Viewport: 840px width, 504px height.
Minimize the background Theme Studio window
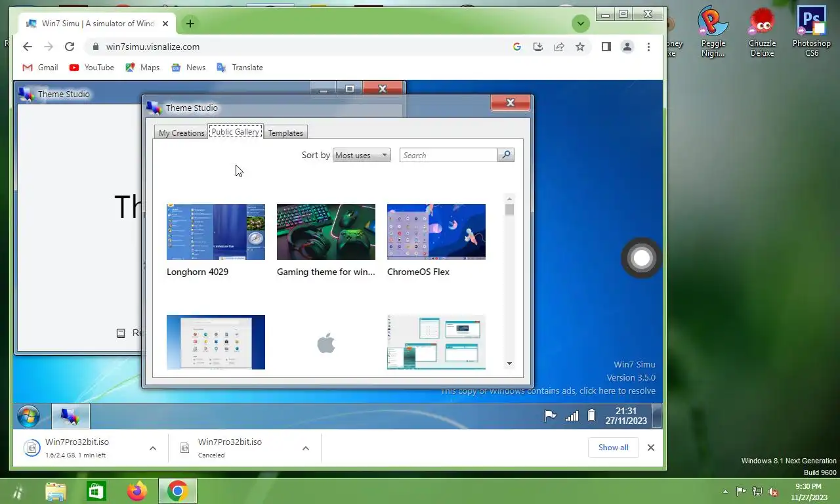click(x=323, y=89)
